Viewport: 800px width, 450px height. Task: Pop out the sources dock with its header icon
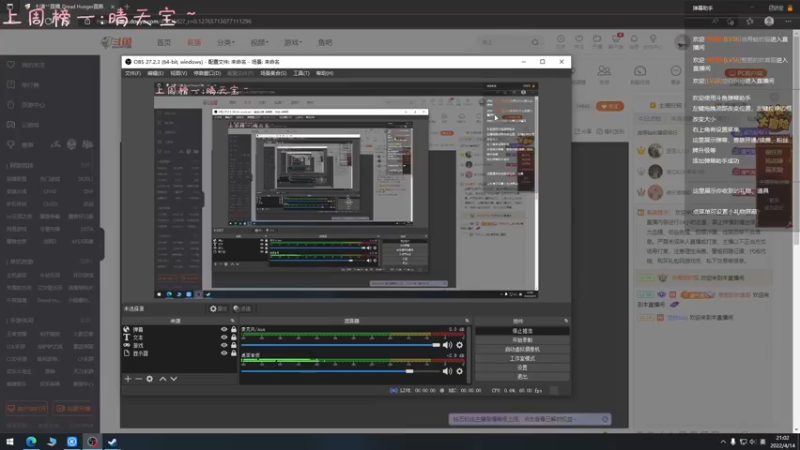pyautogui.click(x=233, y=321)
